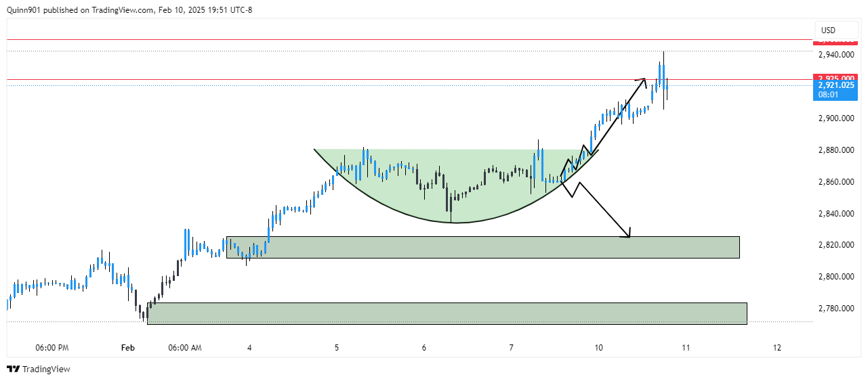Viewport: 868px width, 381px height.
Task: Click the 2,900.000 price axis label
Action: (835, 118)
